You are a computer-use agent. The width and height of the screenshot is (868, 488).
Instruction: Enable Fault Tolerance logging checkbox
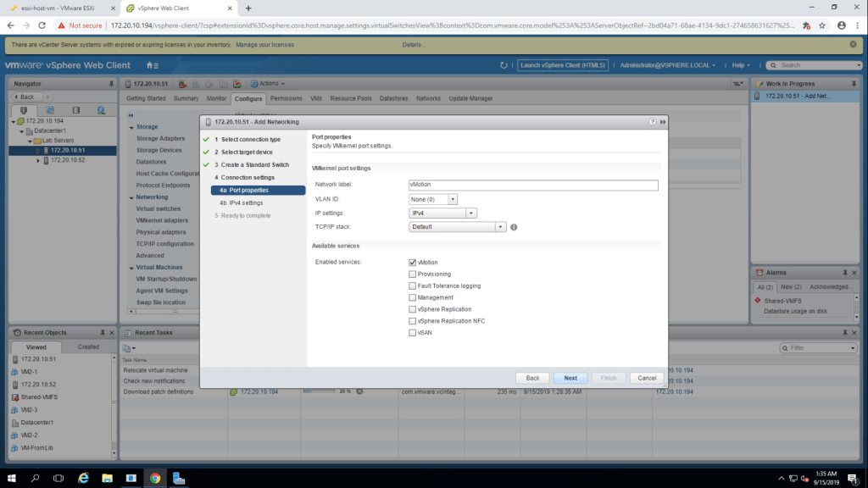click(412, 286)
